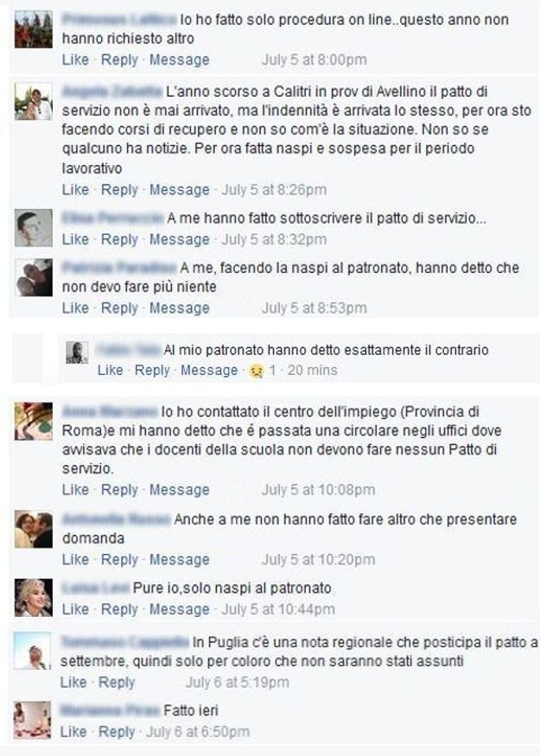540x756 pixels.
Task: Like the Puglia nota regionale comment
Action: (x=73, y=683)
